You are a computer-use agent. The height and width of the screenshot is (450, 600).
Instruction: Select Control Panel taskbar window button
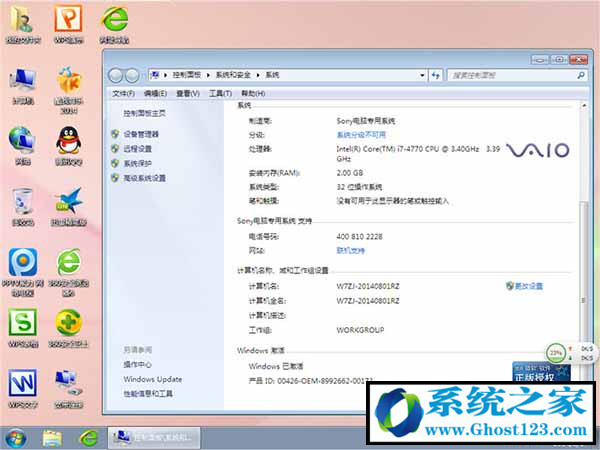(x=154, y=438)
